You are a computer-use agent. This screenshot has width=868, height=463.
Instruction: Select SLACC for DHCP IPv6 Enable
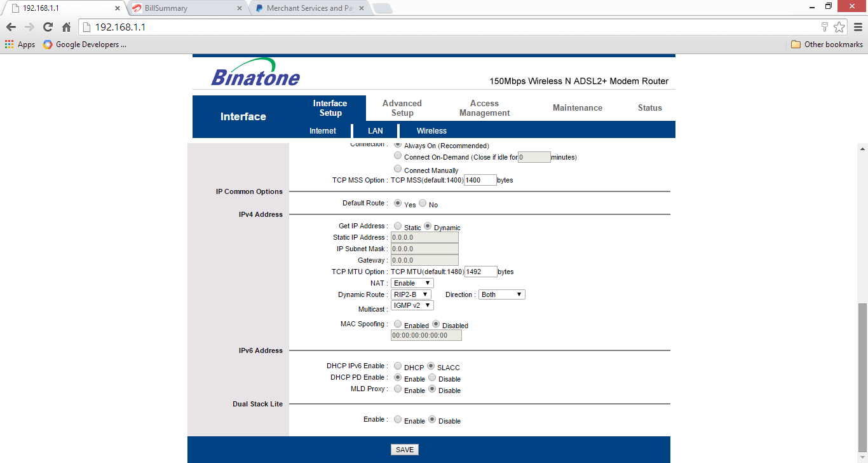tap(431, 366)
